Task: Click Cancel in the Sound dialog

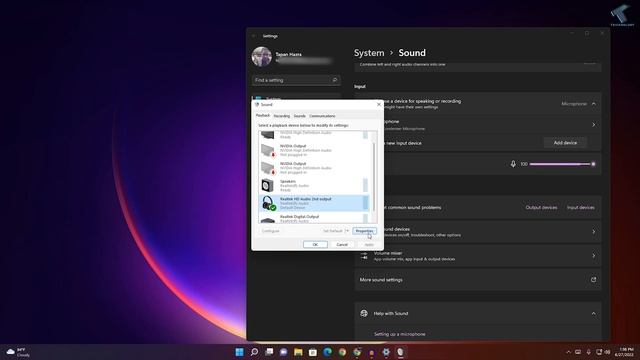Action: point(342,244)
